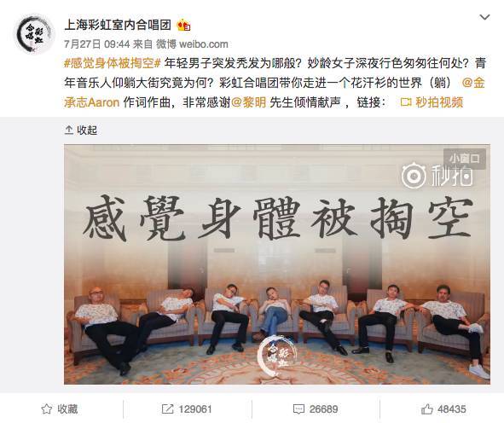
Task: Play the 感觉身体被掏空 video thumbnail
Action: pyautogui.click(x=277, y=264)
